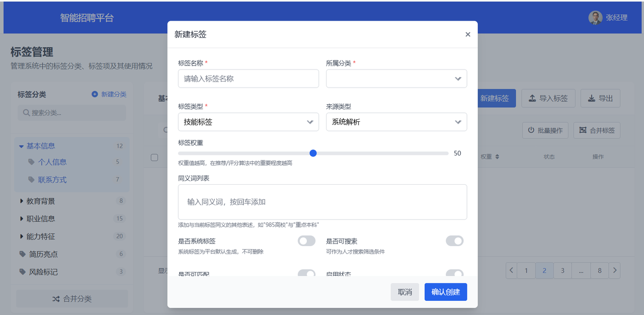Click the shuffle icon on 合并分类
The height and width of the screenshot is (315, 644).
point(56,299)
